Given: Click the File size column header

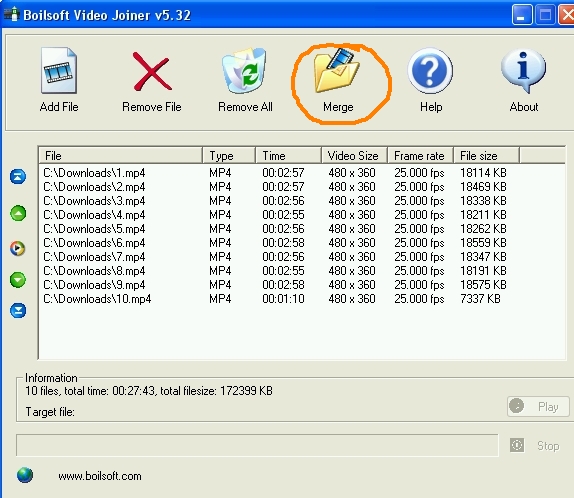Looking at the screenshot, I should pyautogui.click(x=486, y=156).
